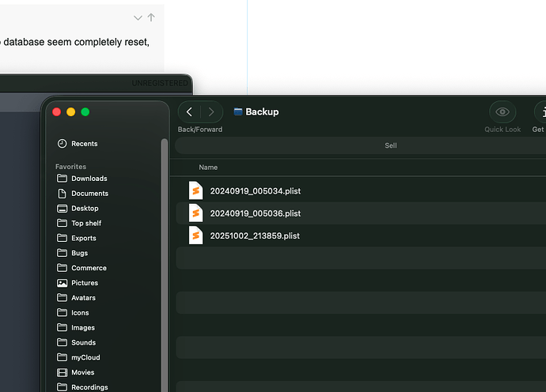Open Pictures folder in sidebar
Screen dimensions: 546x392
tap(78, 283)
